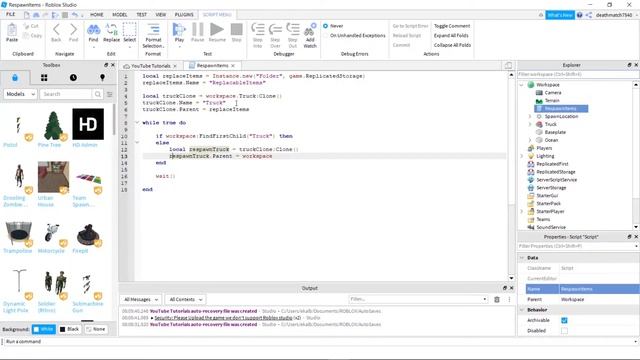Click the script editor expand icon
Image resolution: width=640 pixels, height=360 pixels.
[x=508, y=65]
